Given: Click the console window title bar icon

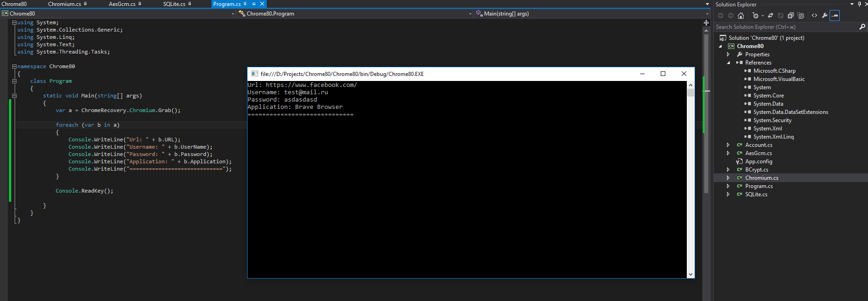Looking at the screenshot, I should point(254,74).
